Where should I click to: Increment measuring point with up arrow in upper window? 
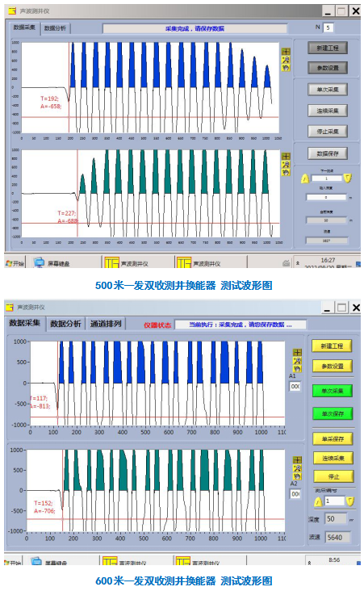pos(305,178)
